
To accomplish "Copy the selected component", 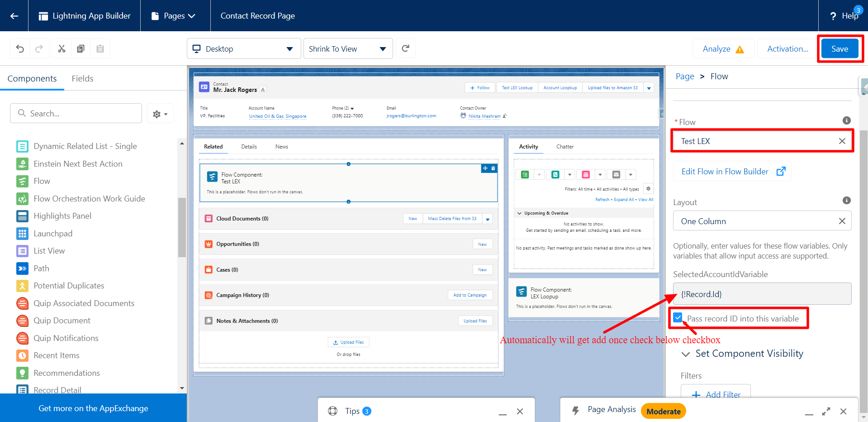I will tap(81, 48).
